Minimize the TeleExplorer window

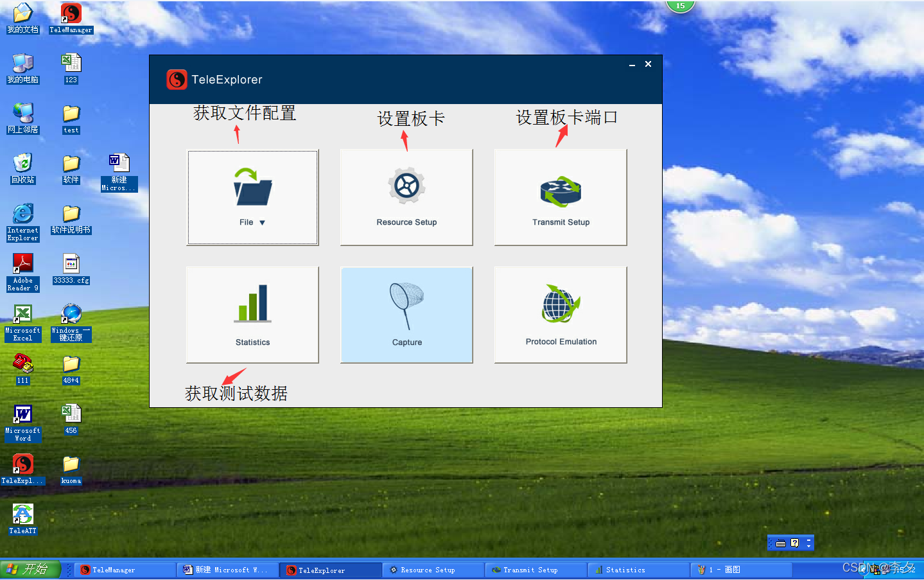point(632,64)
